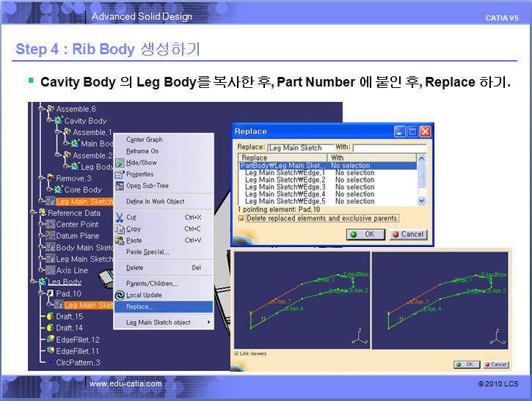Toggle Delete replaced elements and exclusive parents
Image resolution: width=532 pixels, height=401 pixels.
click(x=241, y=218)
